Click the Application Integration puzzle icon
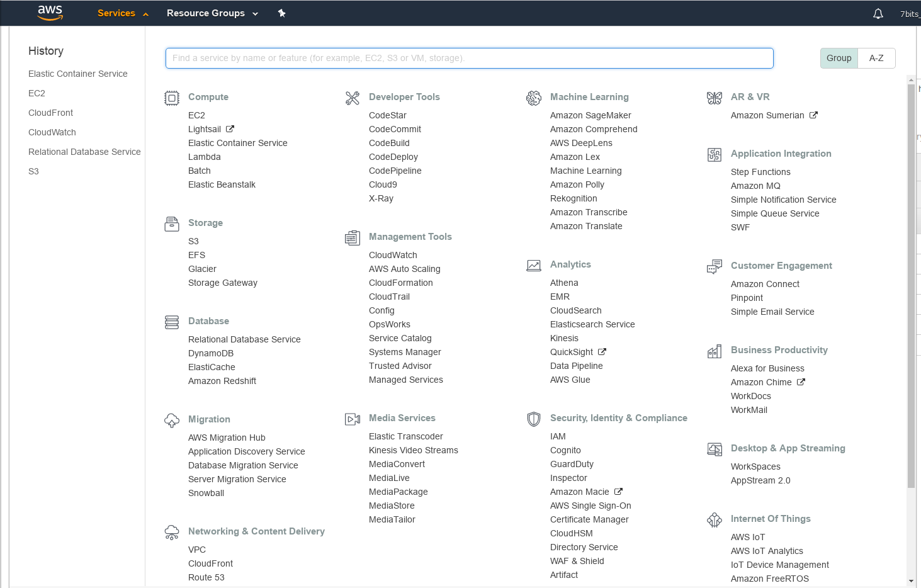921x588 pixels. [x=715, y=155]
